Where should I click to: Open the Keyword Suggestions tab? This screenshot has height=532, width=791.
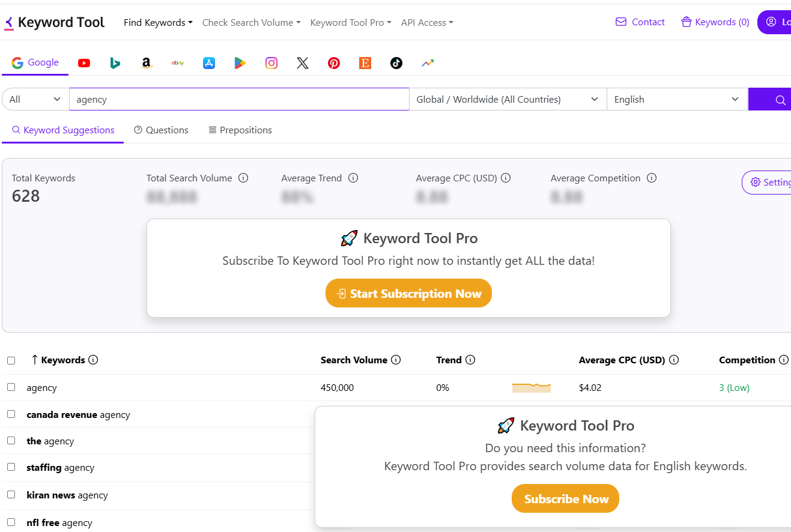[63, 130]
